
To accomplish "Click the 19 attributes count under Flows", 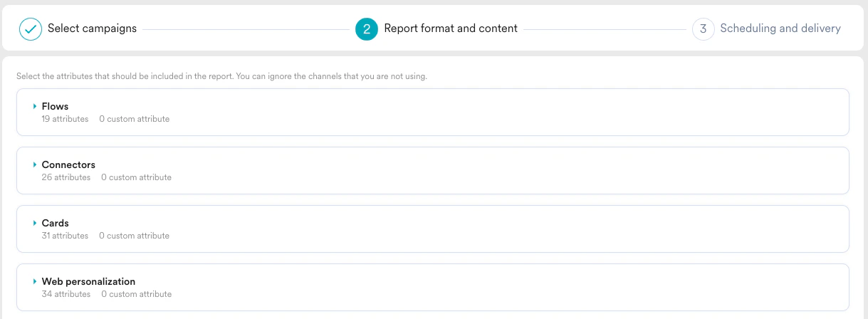I will 65,119.
